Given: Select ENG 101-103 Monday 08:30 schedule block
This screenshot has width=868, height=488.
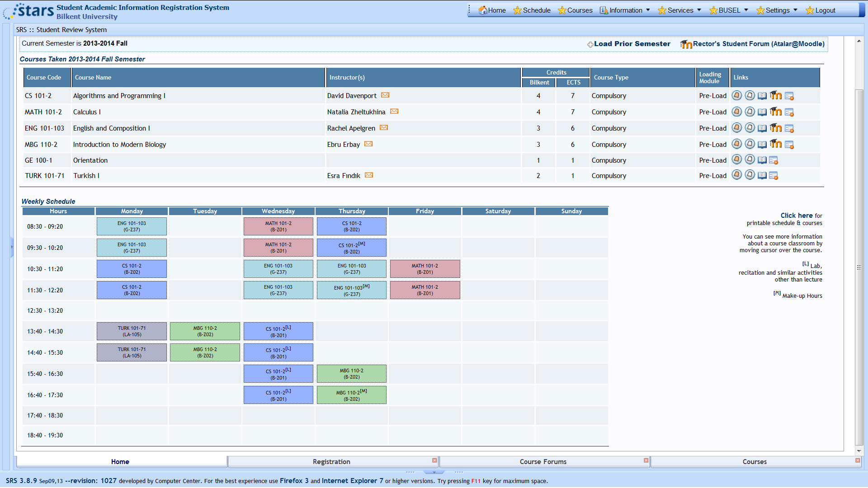Looking at the screenshot, I should tap(132, 226).
